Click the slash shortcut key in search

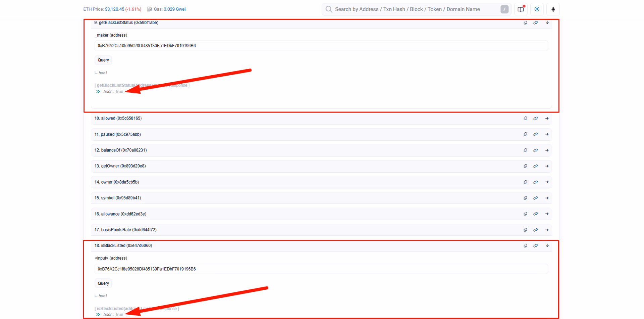click(504, 9)
